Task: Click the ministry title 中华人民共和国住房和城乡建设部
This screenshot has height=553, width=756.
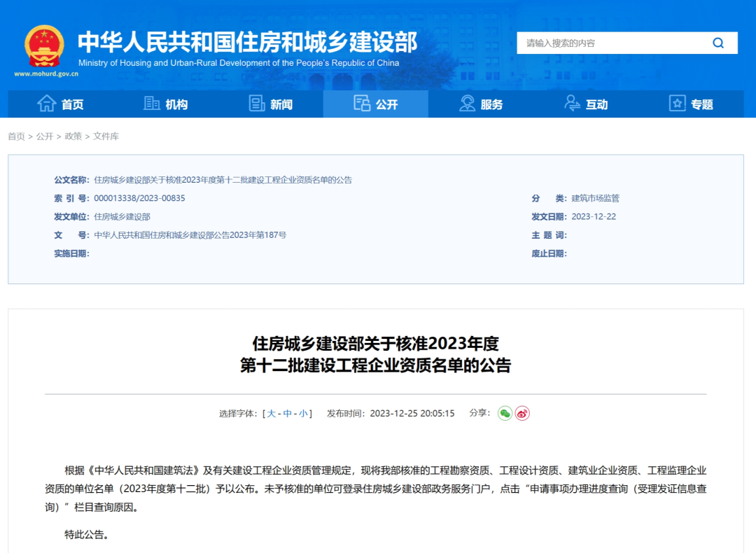Action: pos(247,42)
